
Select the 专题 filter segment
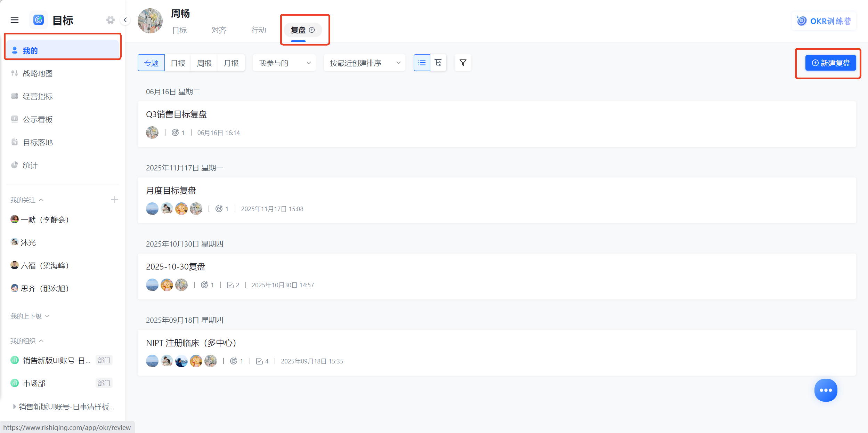click(151, 63)
